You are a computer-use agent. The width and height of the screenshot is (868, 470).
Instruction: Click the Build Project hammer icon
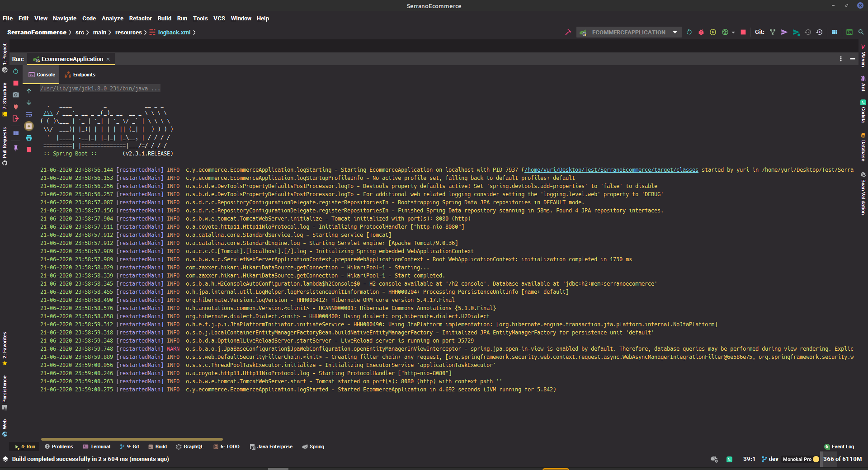[x=568, y=32]
